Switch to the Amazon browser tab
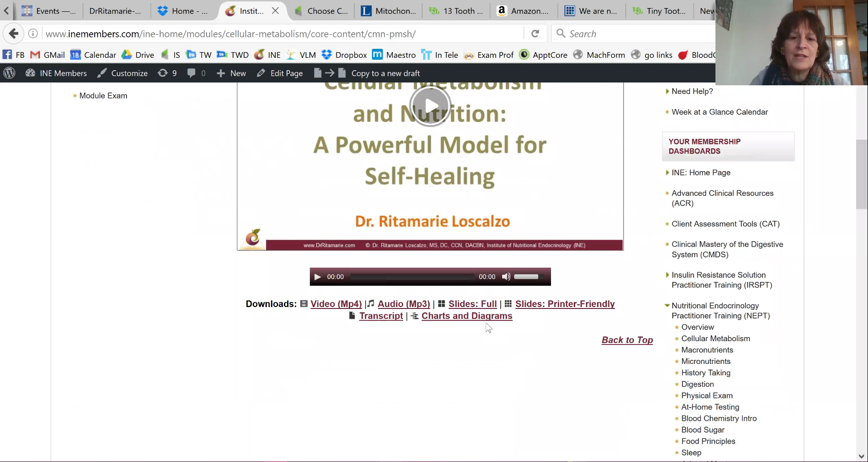This screenshot has width=868, height=462. (523, 11)
